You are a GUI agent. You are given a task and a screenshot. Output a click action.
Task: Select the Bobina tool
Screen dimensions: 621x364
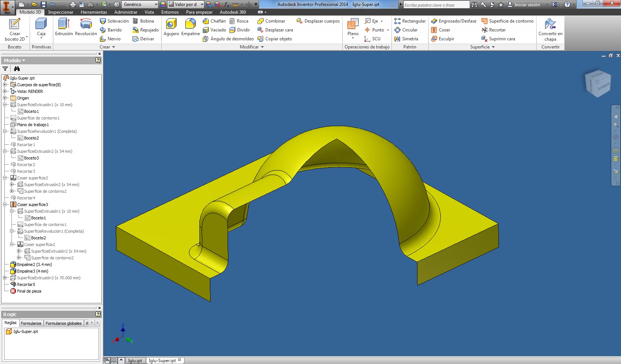click(143, 21)
